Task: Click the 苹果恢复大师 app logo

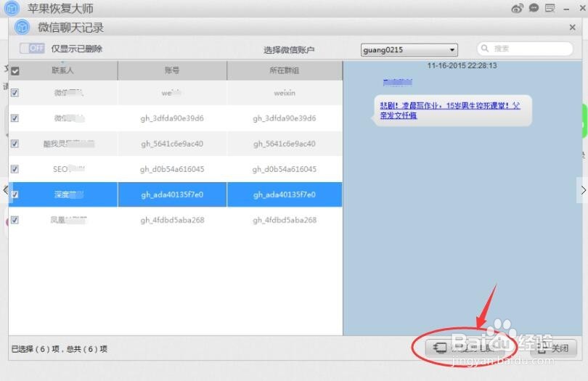Action: (x=12, y=8)
